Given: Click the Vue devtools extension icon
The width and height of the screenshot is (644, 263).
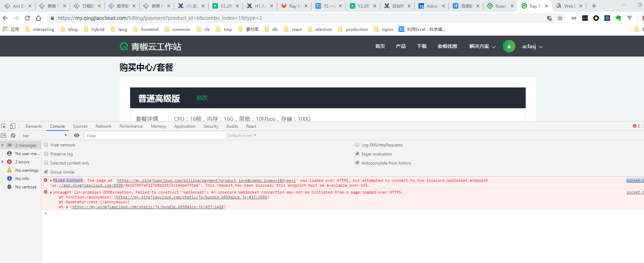Looking at the screenshot, I should (629, 18).
